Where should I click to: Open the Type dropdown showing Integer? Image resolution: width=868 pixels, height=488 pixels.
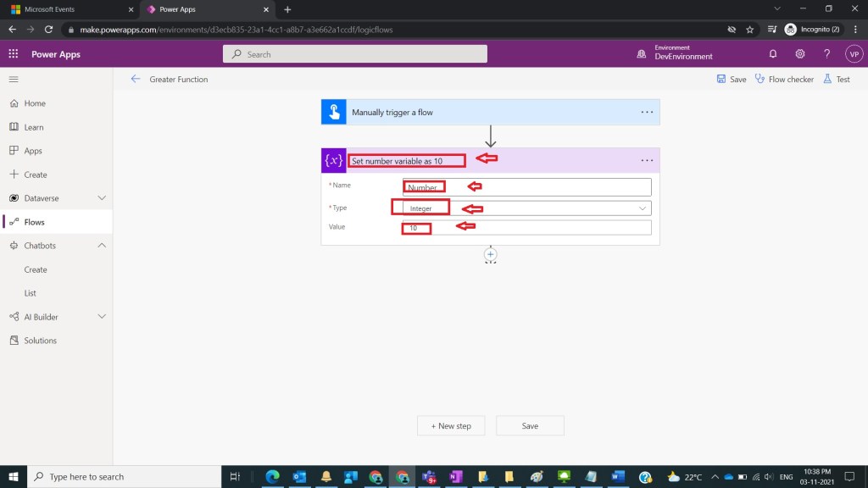(527, 208)
